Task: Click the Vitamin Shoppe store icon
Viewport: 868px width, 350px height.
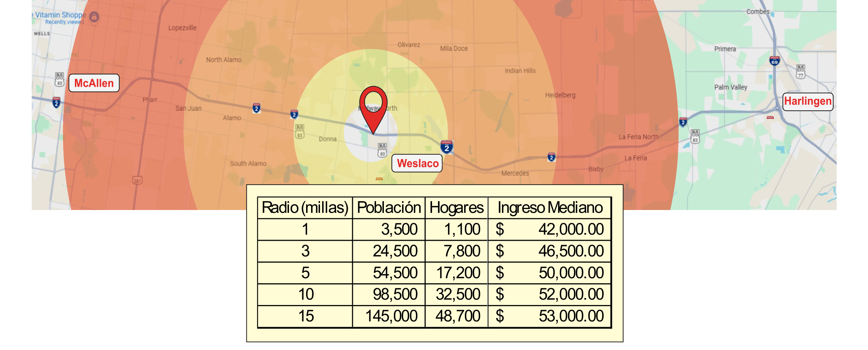Action: click(94, 17)
